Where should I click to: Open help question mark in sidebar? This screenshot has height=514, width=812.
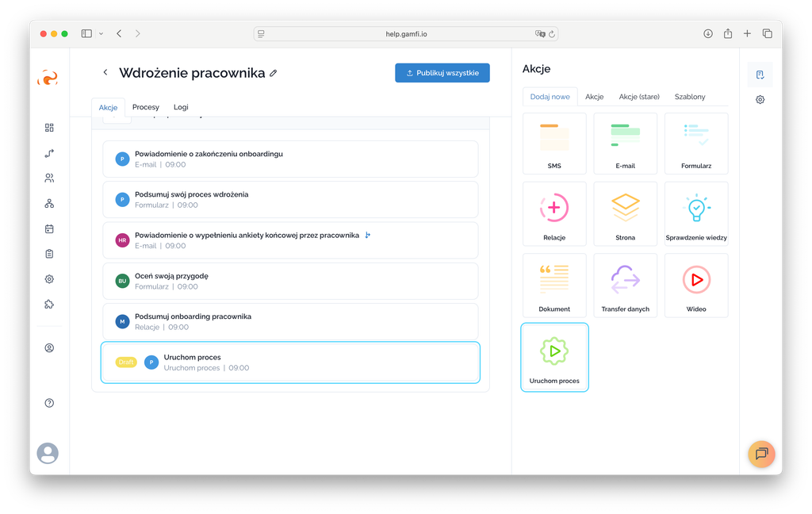pos(49,403)
